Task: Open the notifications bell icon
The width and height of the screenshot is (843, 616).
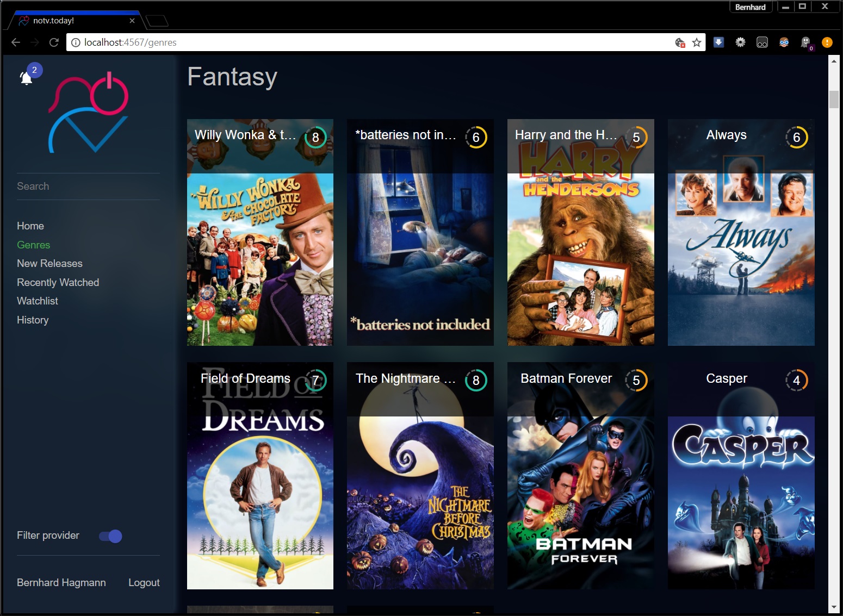Action: coord(26,78)
